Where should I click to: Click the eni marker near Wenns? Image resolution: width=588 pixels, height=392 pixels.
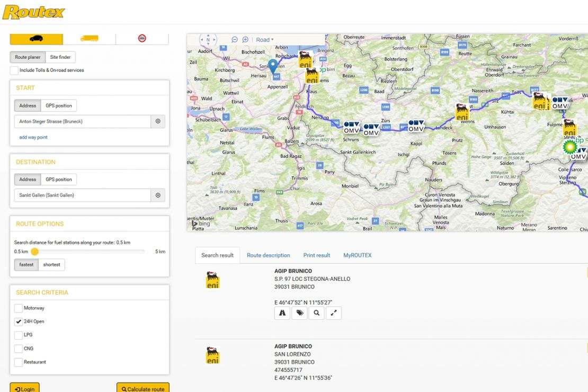pos(462,112)
